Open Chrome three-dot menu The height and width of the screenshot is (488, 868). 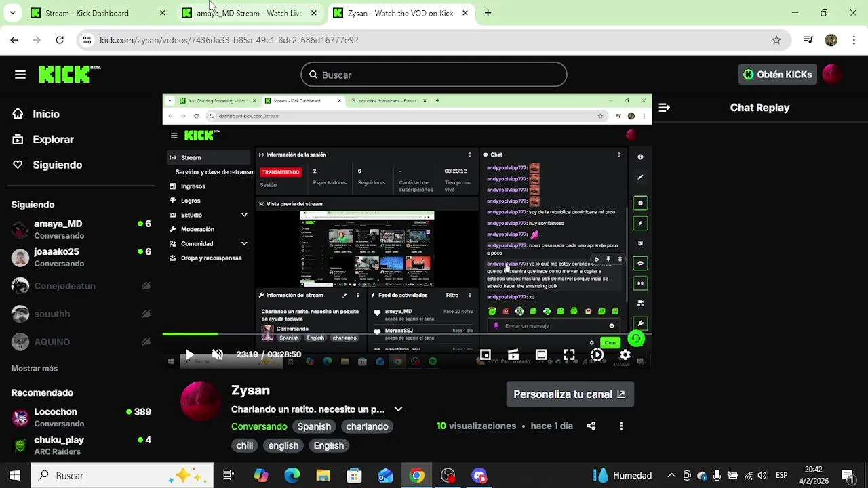(853, 40)
